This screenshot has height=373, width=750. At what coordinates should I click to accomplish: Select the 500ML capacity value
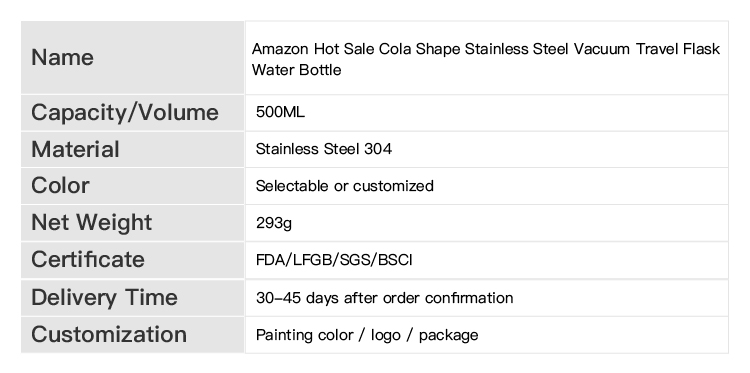(x=280, y=112)
